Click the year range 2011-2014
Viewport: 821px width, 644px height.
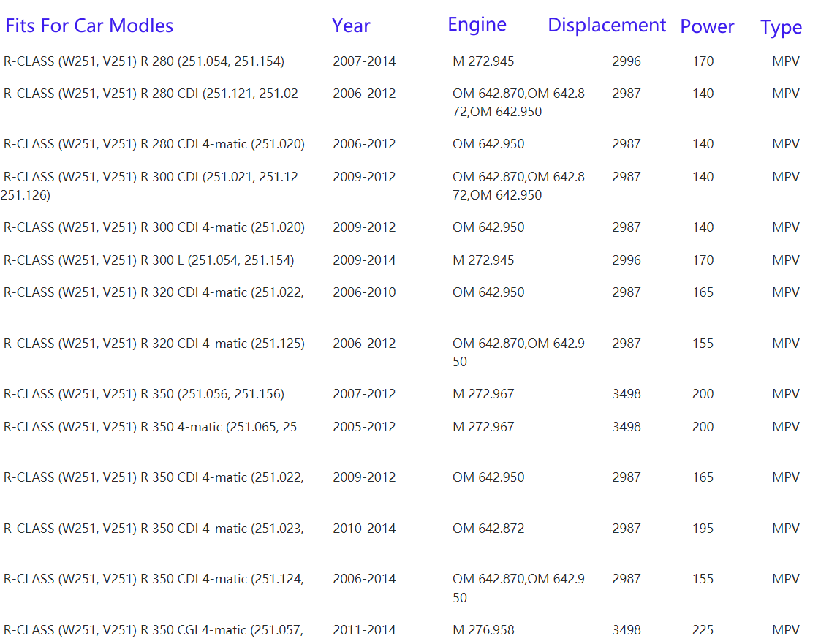click(x=364, y=630)
